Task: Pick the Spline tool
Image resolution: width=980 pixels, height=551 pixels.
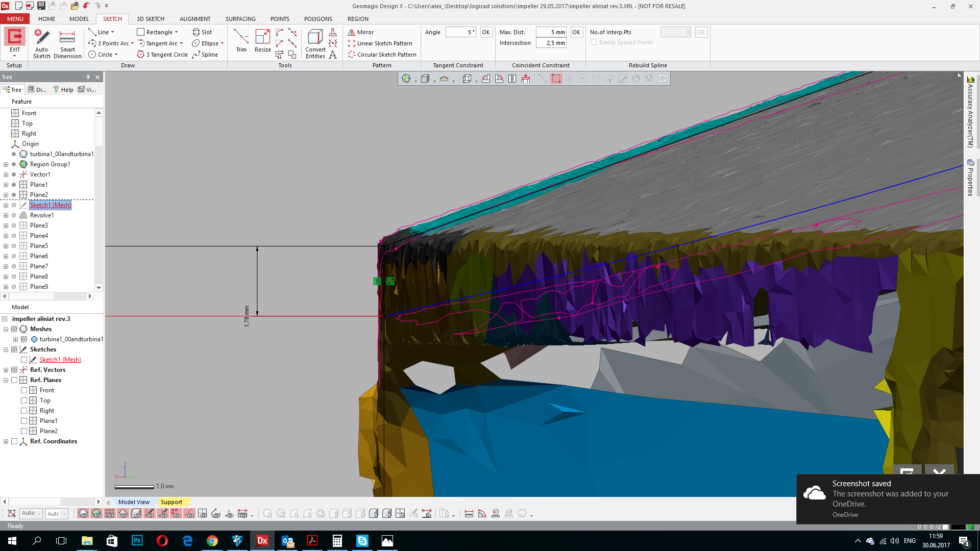Action: coord(205,55)
